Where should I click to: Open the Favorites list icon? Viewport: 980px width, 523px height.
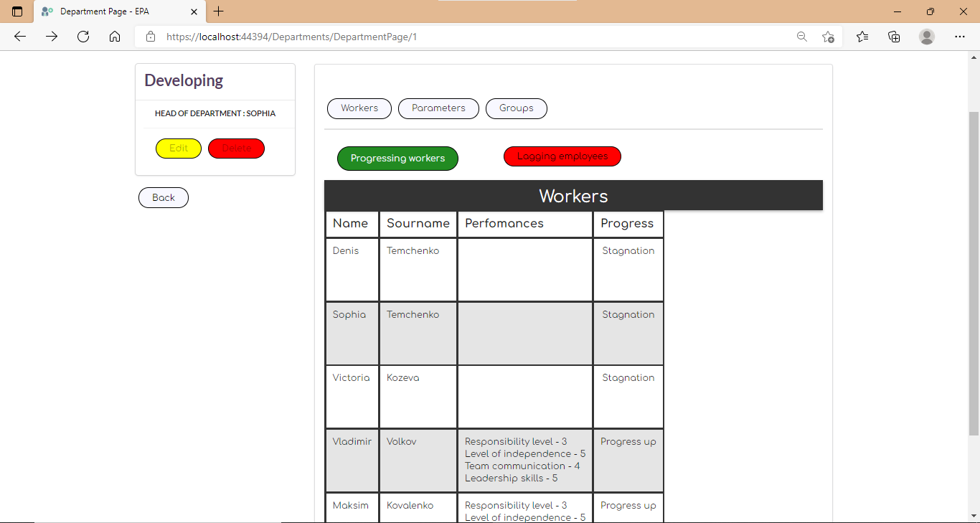pyautogui.click(x=862, y=37)
